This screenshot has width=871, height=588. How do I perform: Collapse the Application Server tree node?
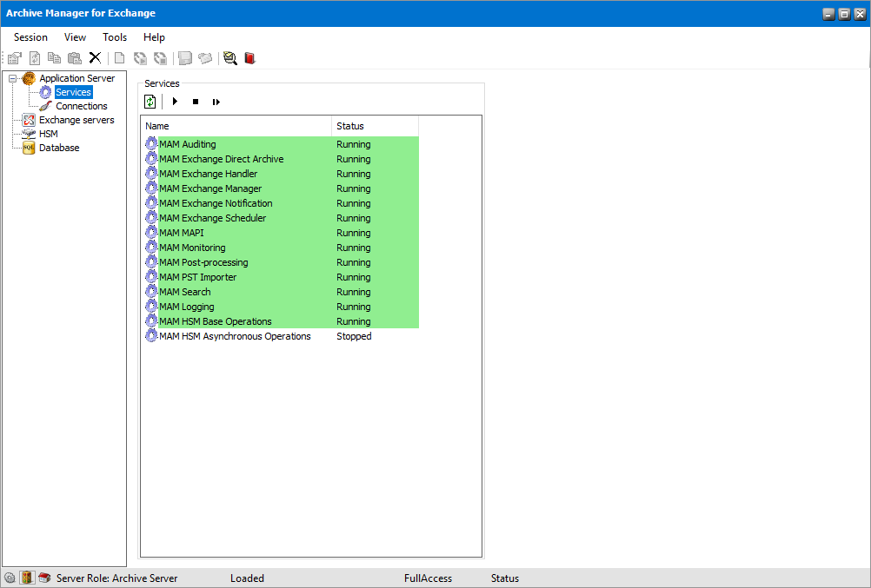pos(12,78)
